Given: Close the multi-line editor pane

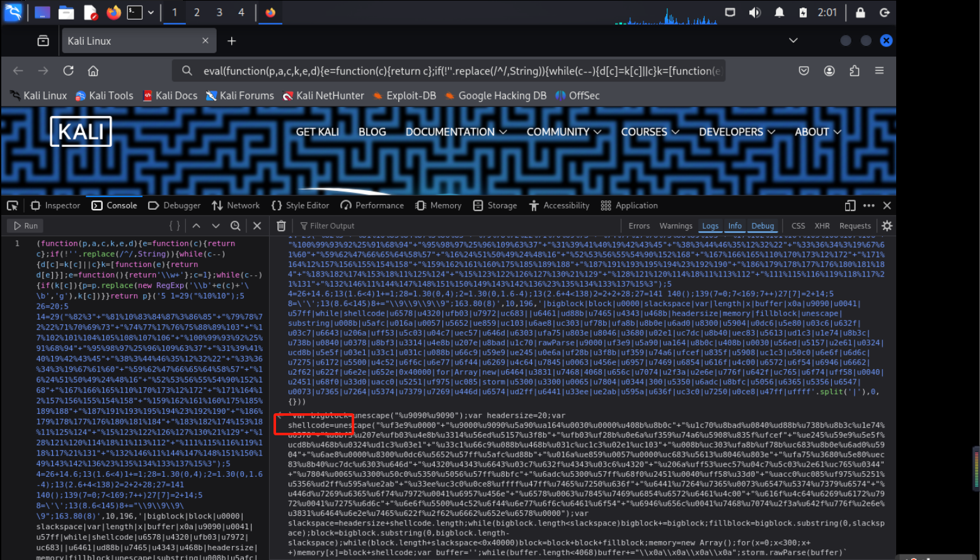Looking at the screenshot, I should [x=257, y=226].
